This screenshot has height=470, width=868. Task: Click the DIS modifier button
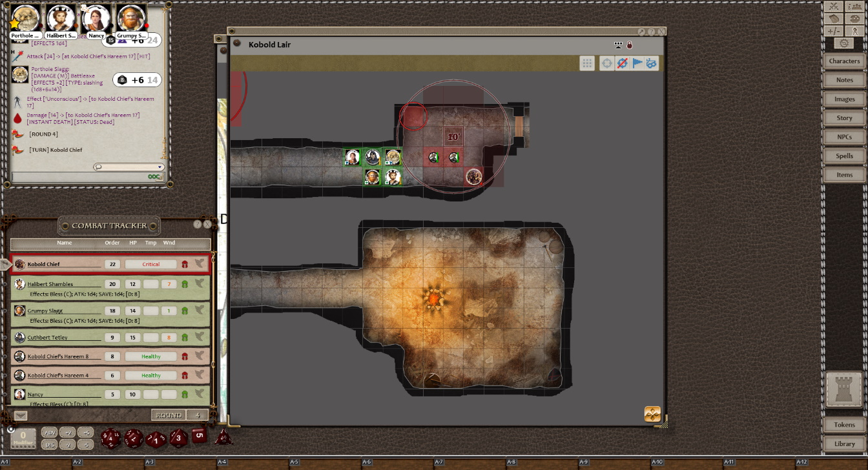pos(49,445)
